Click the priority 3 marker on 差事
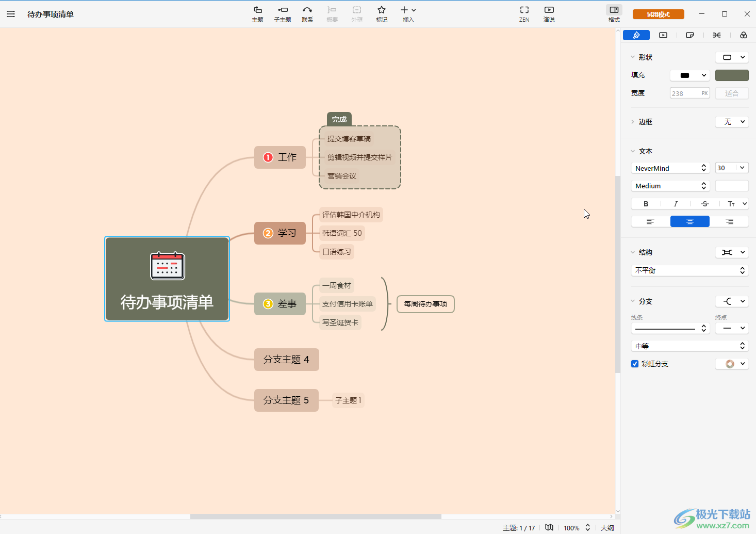Screen dimensions: 756x534 point(268,304)
